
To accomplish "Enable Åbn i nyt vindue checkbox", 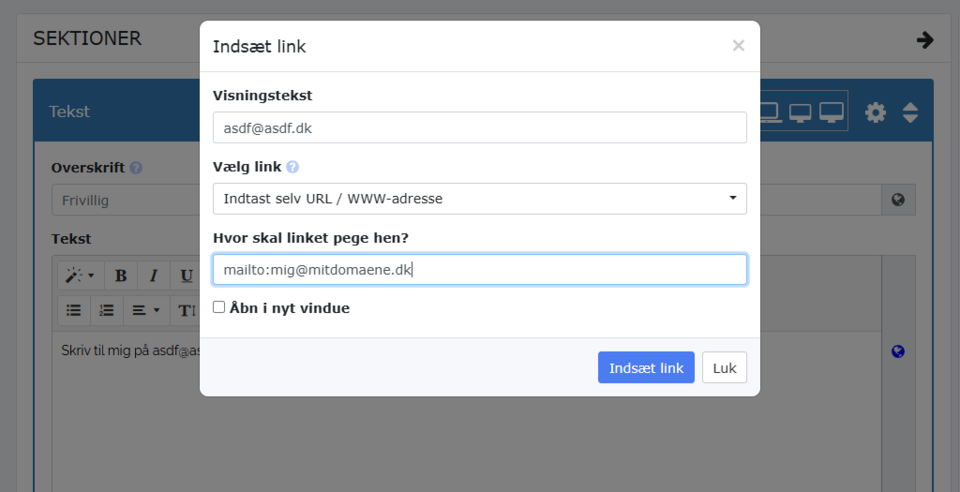I will [219, 308].
